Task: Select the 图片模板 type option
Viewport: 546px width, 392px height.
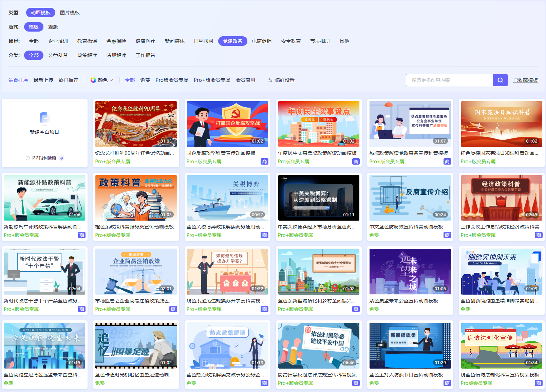Action: pyautogui.click(x=70, y=13)
